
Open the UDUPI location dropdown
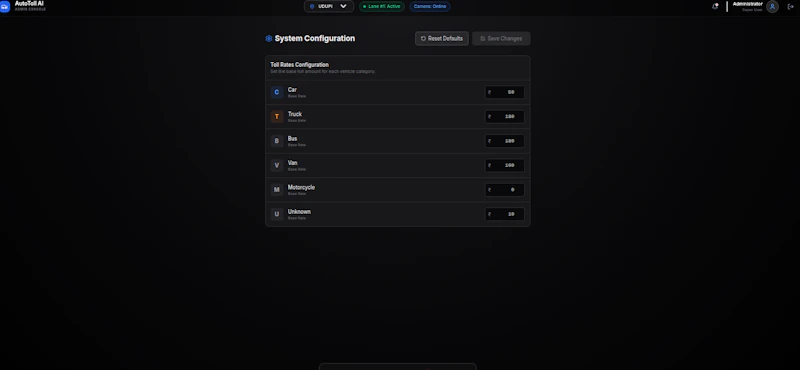coord(329,6)
